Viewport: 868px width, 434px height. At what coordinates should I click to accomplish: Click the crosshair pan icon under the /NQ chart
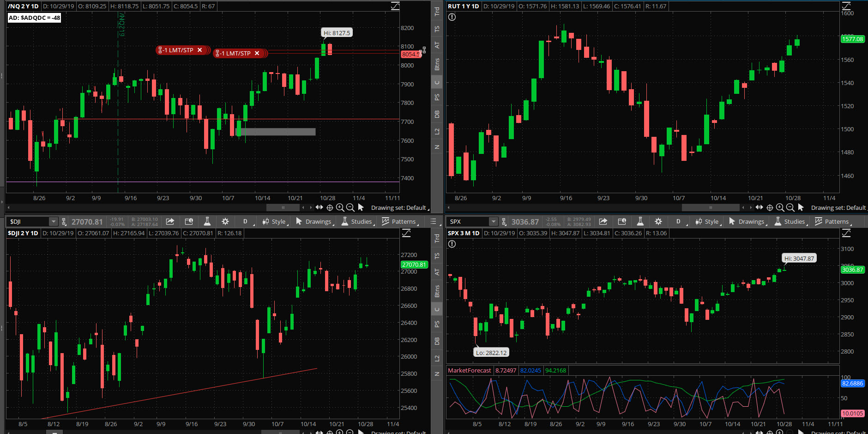[x=330, y=208]
